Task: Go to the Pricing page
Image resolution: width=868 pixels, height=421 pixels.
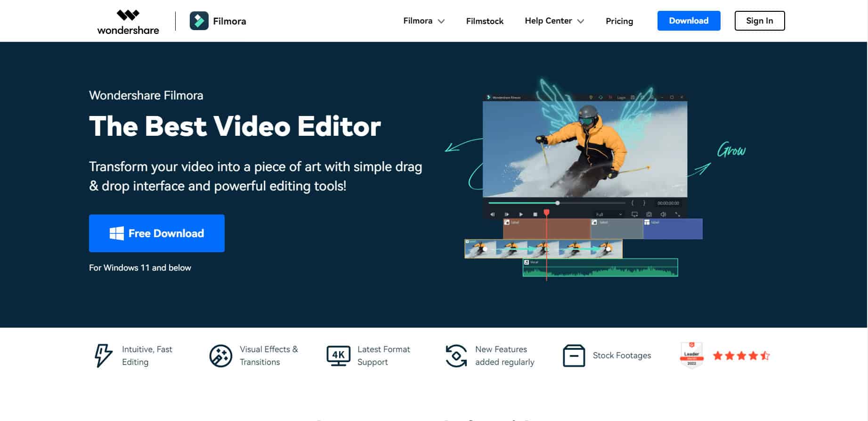Action: (x=619, y=21)
